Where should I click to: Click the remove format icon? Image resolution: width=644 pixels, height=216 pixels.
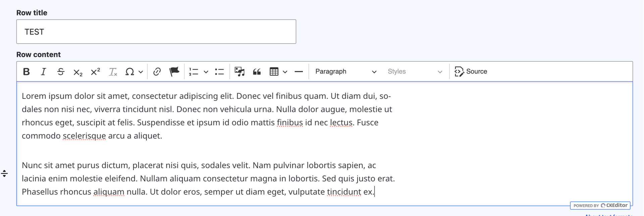click(113, 72)
